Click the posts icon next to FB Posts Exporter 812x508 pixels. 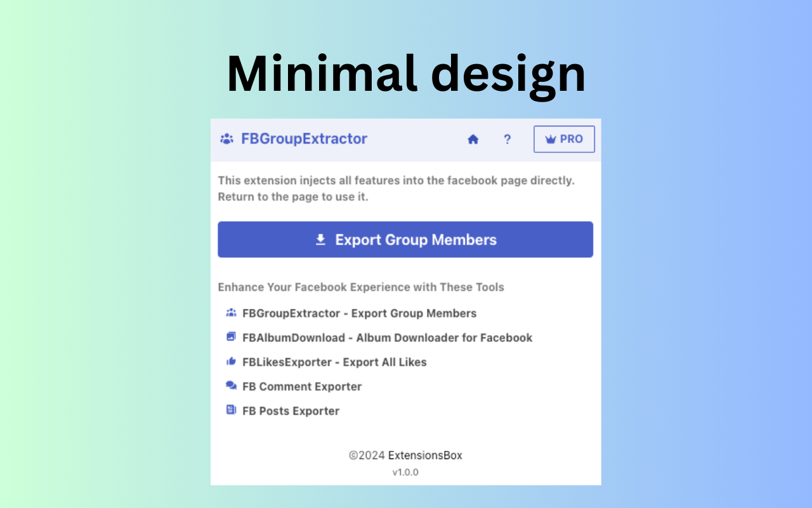pos(231,410)
